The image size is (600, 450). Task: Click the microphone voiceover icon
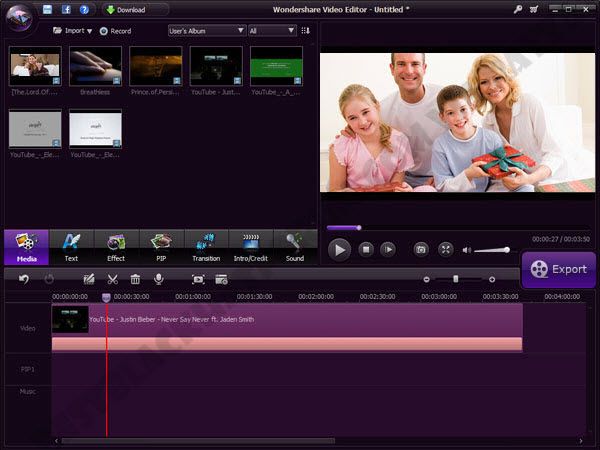point(158,279)
